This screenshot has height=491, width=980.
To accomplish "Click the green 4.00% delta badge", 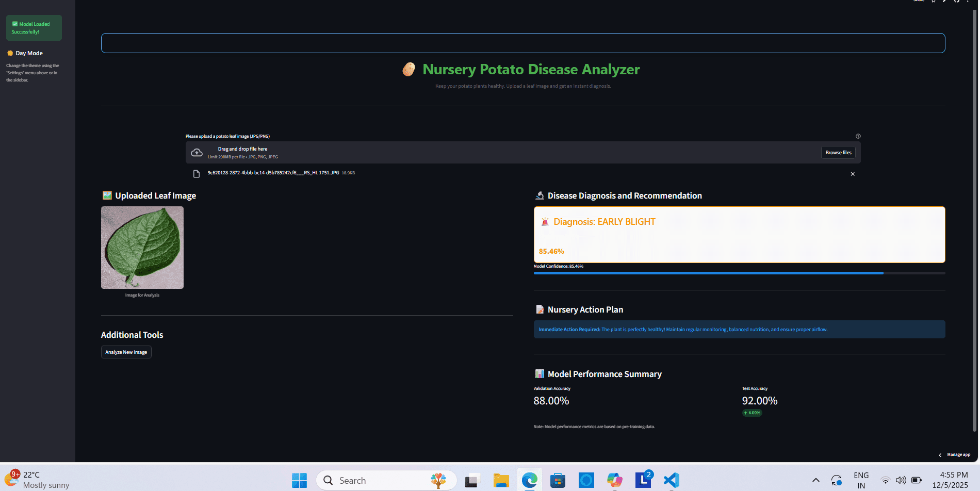I will [752, 413].
